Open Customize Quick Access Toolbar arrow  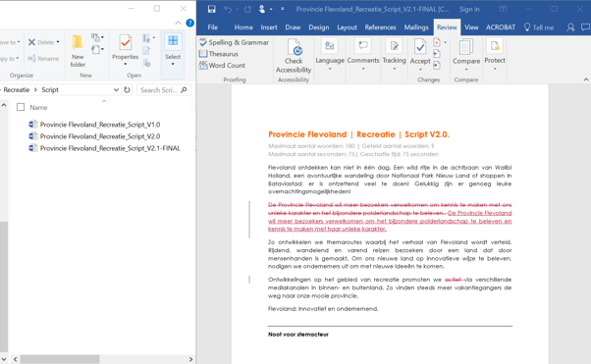[x=283, y=9]
